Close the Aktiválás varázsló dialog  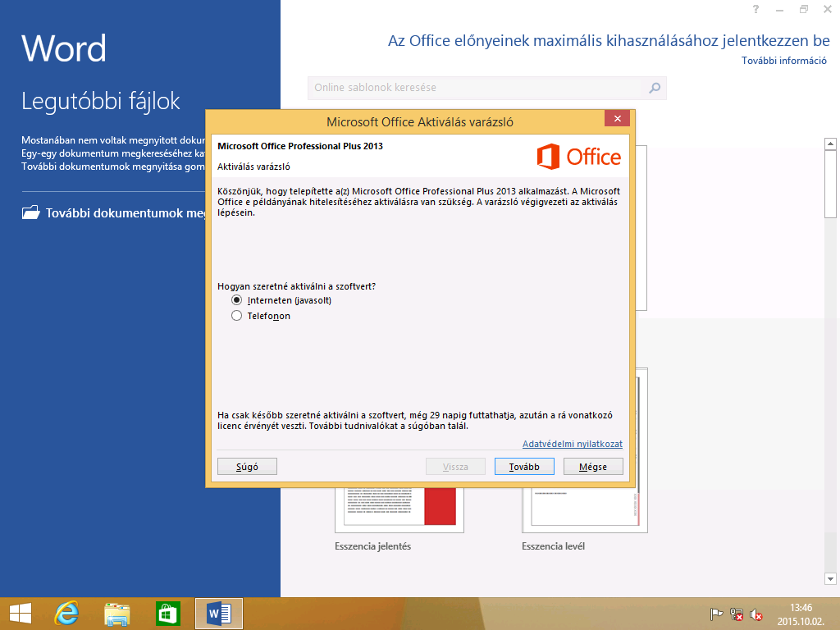[617, 118]
